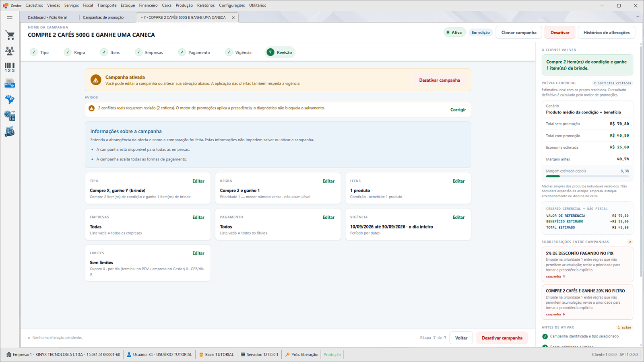Click the Voltar button
644x362 pixels.
click(x=461, y=338)
